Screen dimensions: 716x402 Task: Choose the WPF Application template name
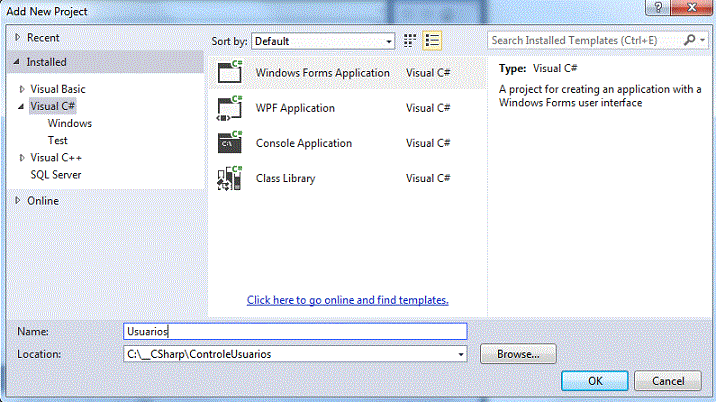coord(295,108)
